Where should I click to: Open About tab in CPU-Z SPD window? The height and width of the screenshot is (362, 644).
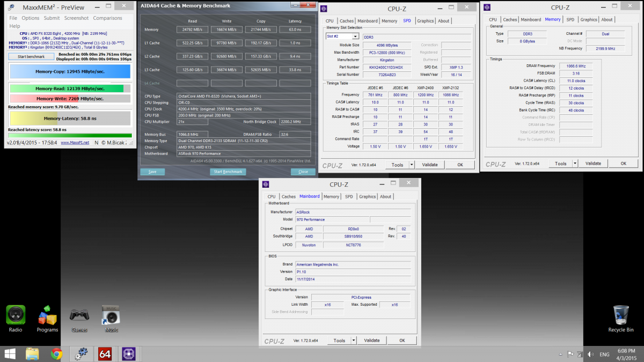click(x=444, y=21)
